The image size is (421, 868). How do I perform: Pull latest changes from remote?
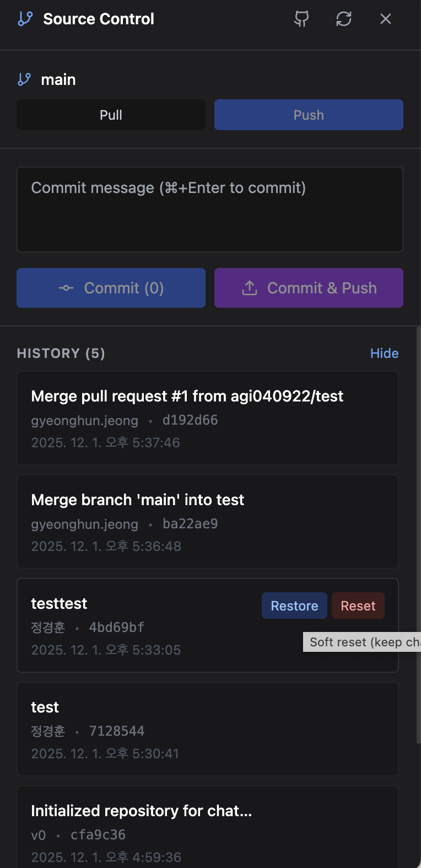pyautogui.click(x=111, y=114)
